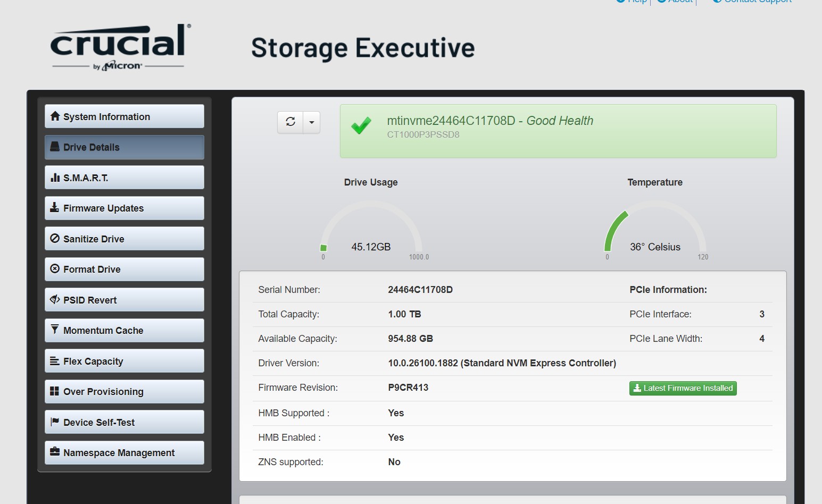822x504 pixels.
Task: Click the house icon beside System Information
Action: [x=55, y=116]
